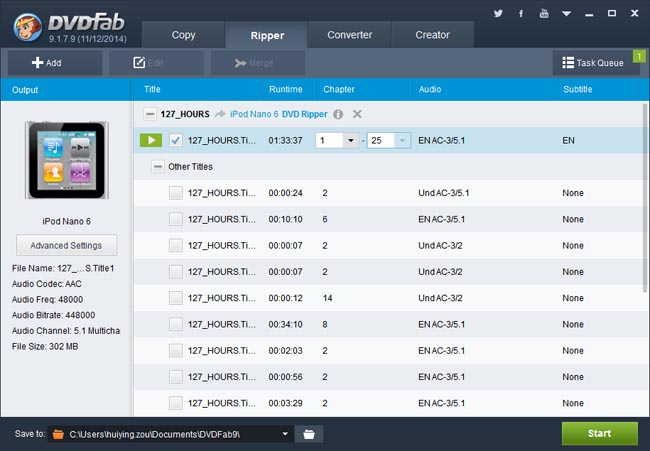Screen dimensions: 650x451
Task: Open the title bar dropdown menu arrow
Action: pos(566,14)
